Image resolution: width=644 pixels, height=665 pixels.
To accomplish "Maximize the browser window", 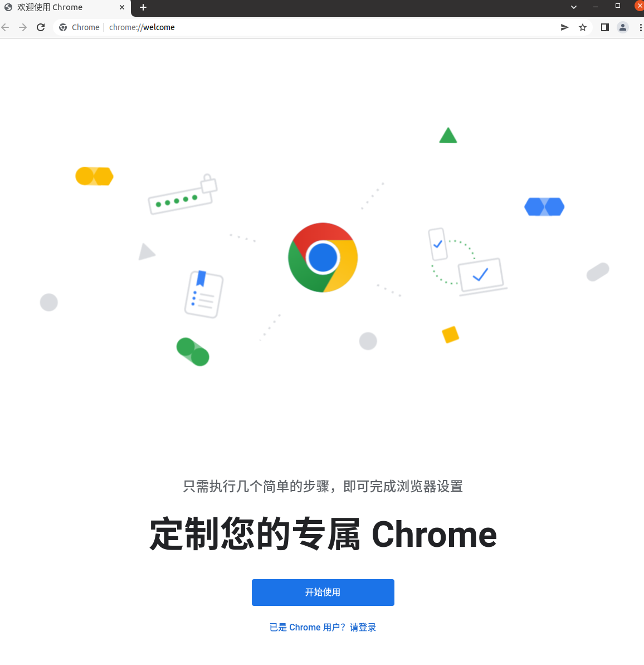I will (618, 6).
